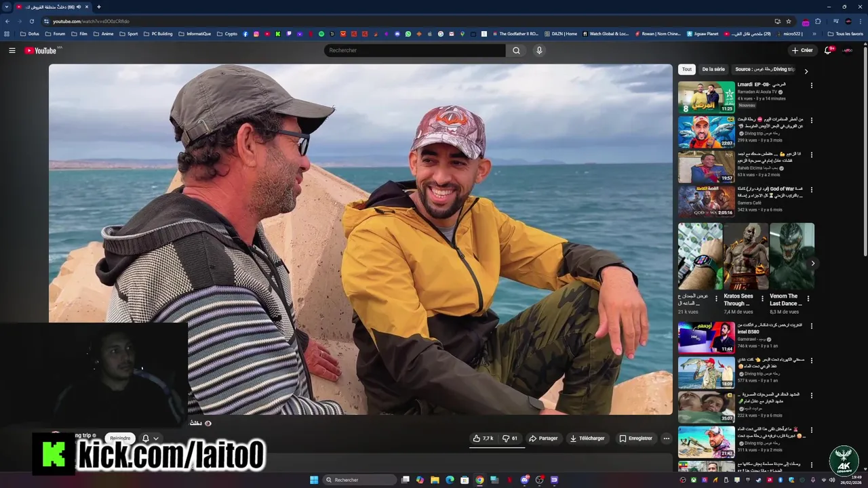The height and width of the screenshot is (488, 868).
Task: Open the Intel B580 video thumbnail
Action: tap(706, 338)
